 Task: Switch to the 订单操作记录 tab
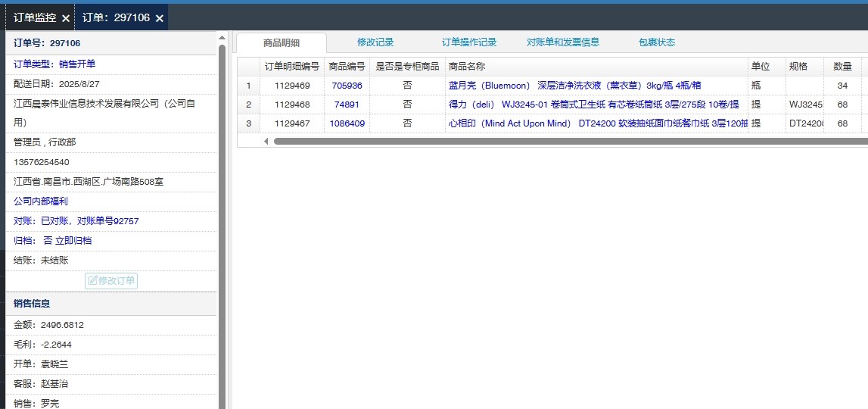tap(469, 42)
